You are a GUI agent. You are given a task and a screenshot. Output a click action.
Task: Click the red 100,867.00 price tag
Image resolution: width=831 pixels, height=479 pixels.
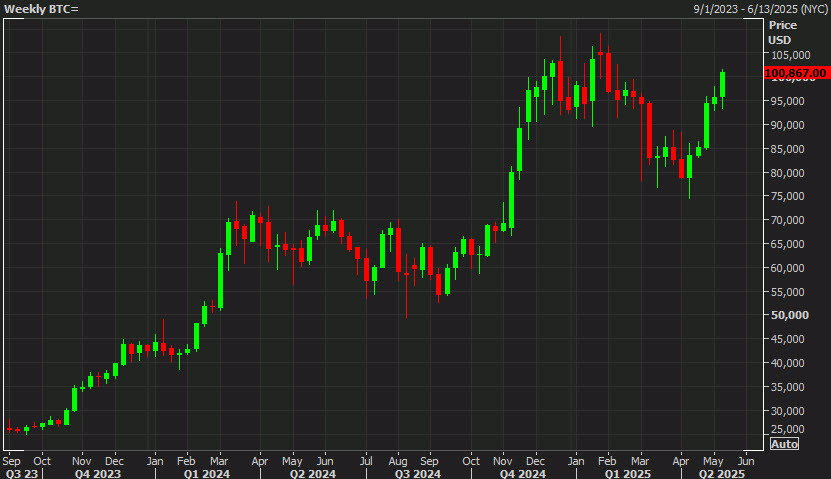[x=795, y=73]
